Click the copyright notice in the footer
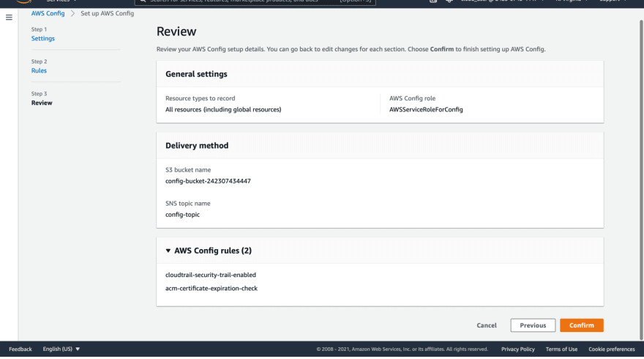This screenshot has height=359, width=644. (x=402, y=349)
